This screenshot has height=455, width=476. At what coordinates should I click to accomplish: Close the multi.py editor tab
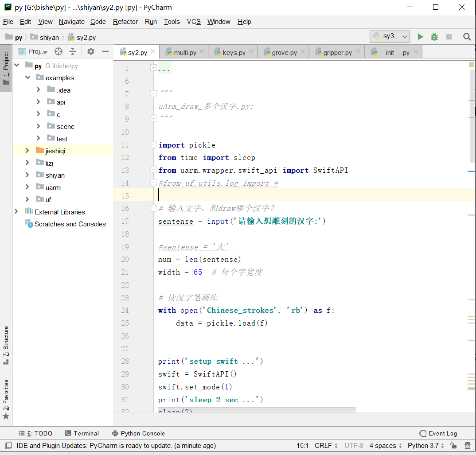202,52
